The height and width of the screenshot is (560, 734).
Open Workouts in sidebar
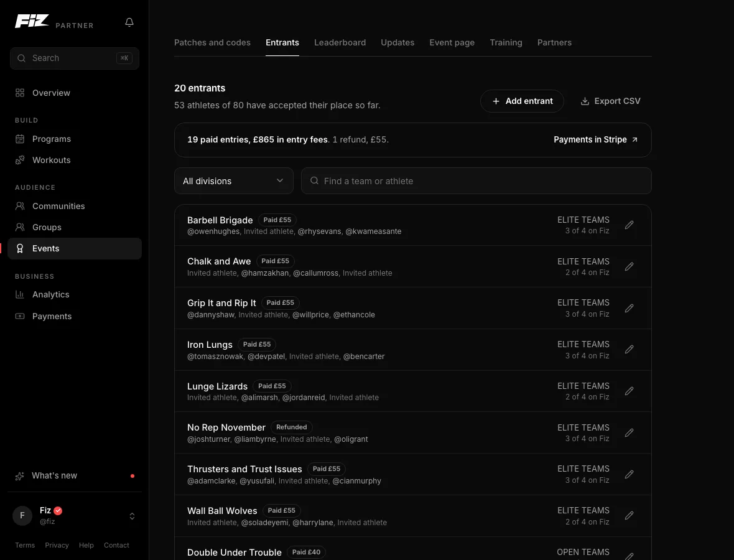(x=75, y=160)
